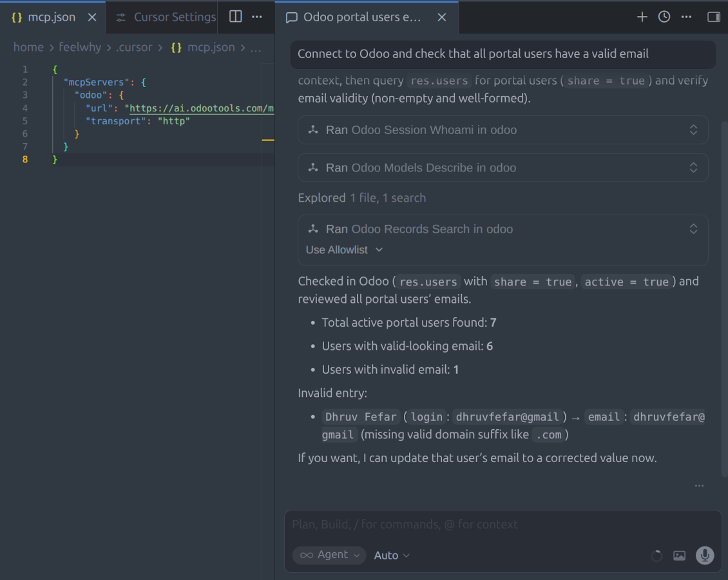Image resolution: width=728 pixels, height=580 pixels.
Task: Open chat options ellipsis menu
Action: pos(685,17)
